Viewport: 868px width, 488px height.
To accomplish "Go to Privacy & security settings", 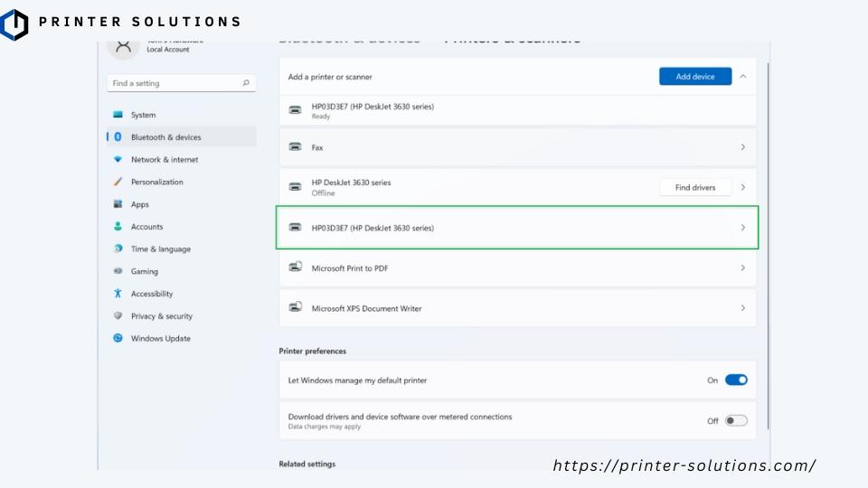I will tap(161, 316).
